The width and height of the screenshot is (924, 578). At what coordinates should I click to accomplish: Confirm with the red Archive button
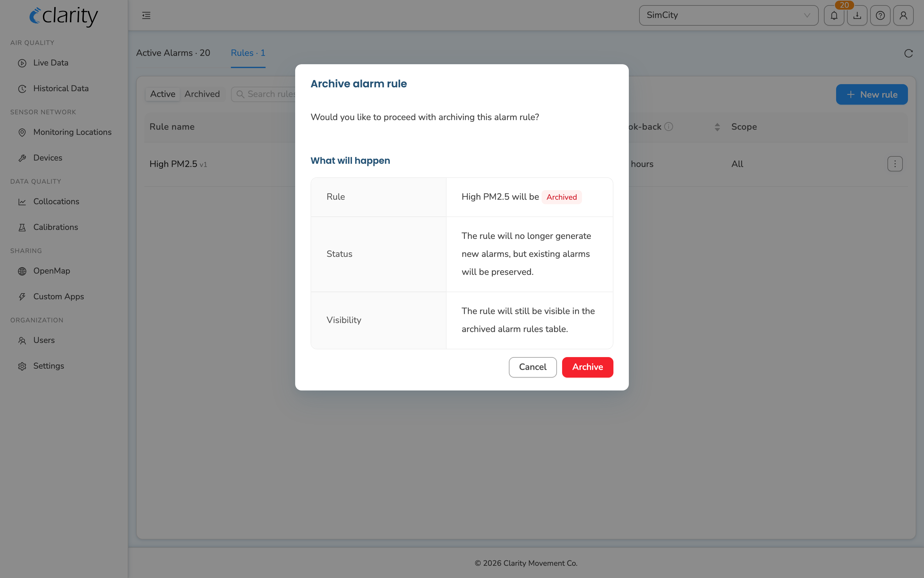[x=587, y=367]
